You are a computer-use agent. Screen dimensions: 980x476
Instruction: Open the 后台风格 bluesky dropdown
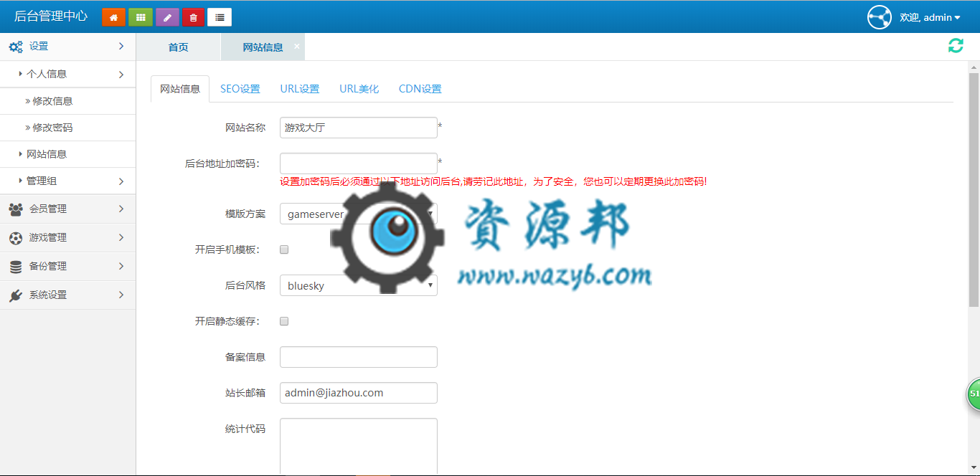(x=359, y=285)
